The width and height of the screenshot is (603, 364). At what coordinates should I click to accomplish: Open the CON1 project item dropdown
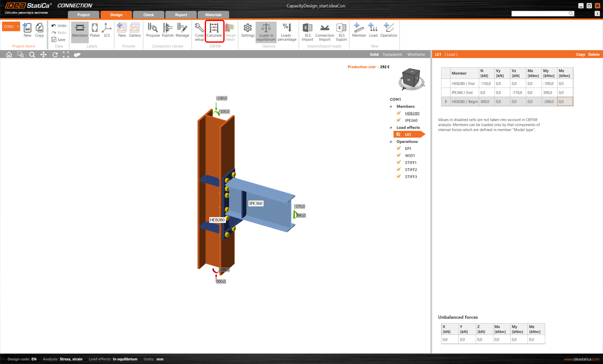[17, 26]
